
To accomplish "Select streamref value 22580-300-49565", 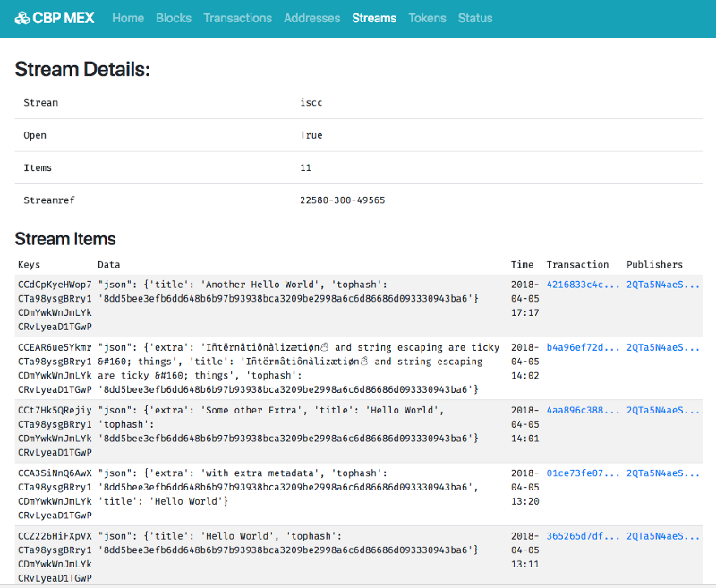I will click(343, 200).
